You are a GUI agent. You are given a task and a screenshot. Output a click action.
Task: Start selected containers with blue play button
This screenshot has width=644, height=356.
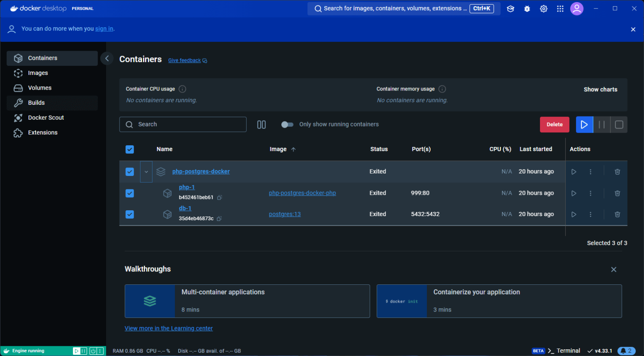pyautogui.click(x=584, y=124)
